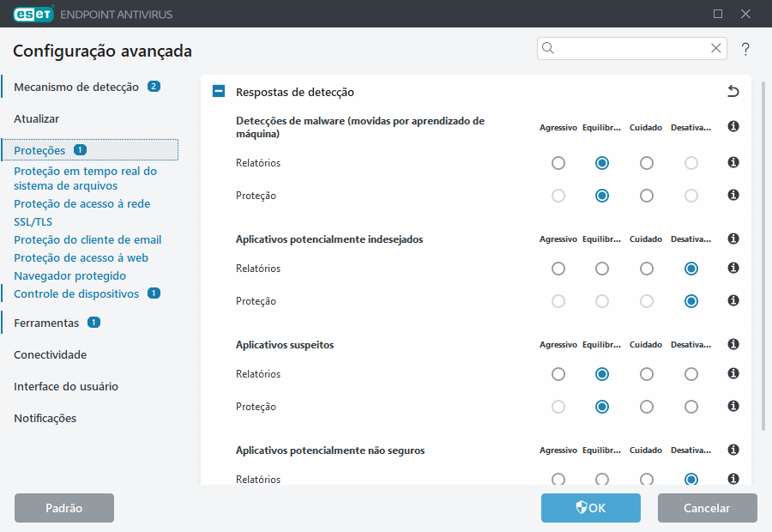
Task: Collapse the Respostas de detecção section
Action: (218, 90)
